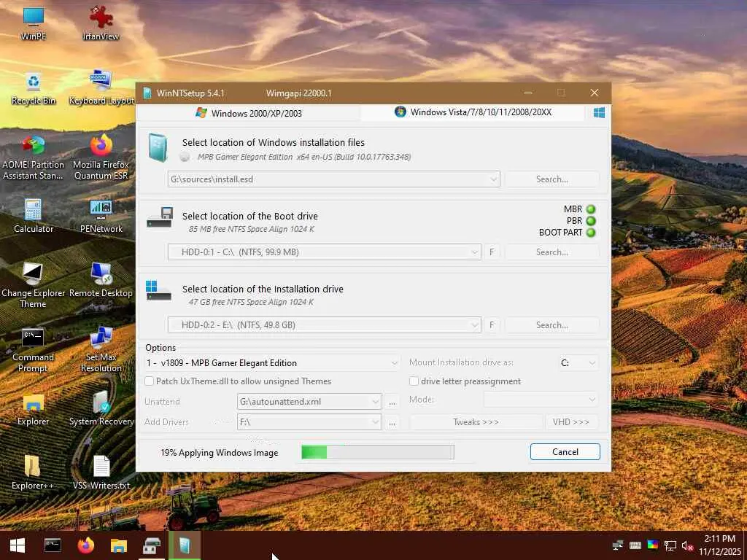Expand the install.esd source path dropdown

click(x=493, y=179)
